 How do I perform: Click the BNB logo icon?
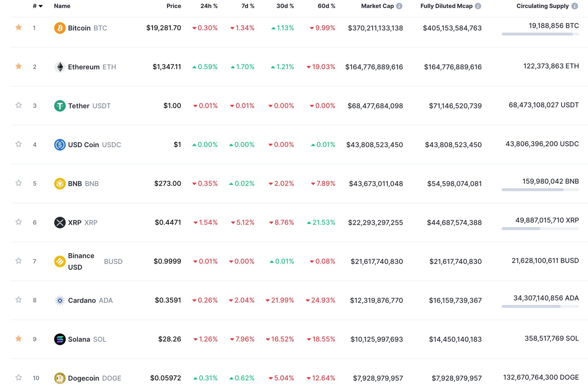click(60, 184)
